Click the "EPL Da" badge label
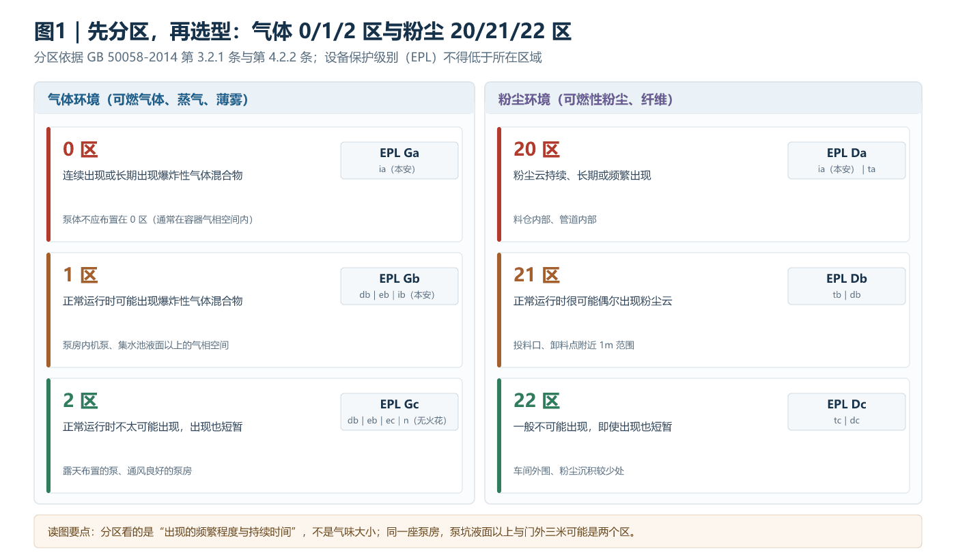Viewport: 956px width, 560px height. pyautogui.click(x=847, y=153)
